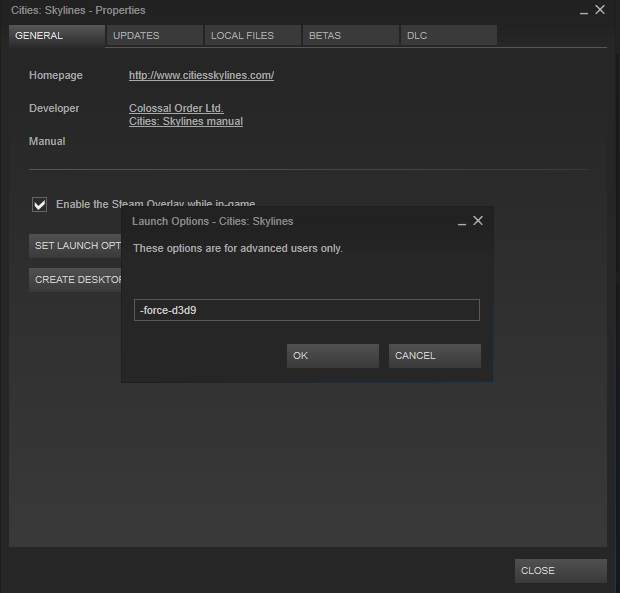The image size is (620, 593).
Task: Minimize the Cities: Skylines Properties window
Action: [584, 11]
